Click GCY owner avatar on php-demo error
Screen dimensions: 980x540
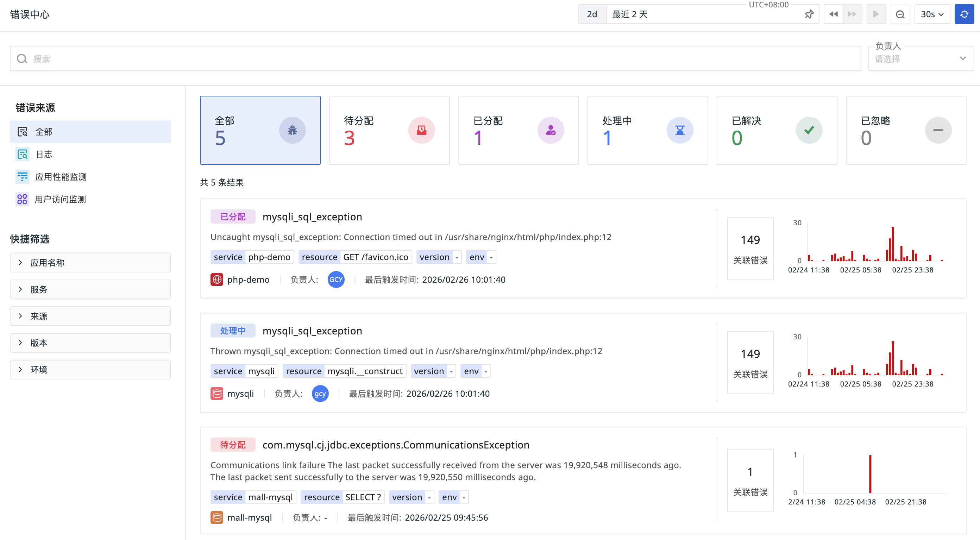point(335,280)
